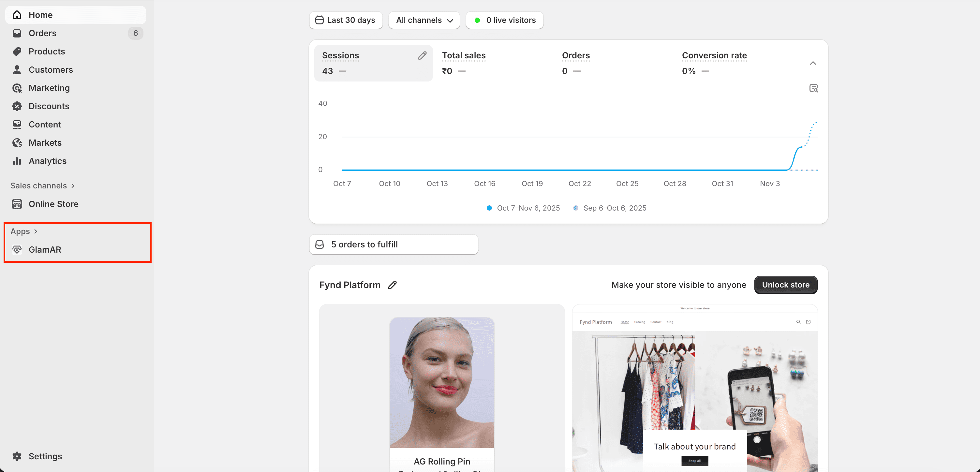Open the Products menu item

pyautogui.click(x=47, y=52)
